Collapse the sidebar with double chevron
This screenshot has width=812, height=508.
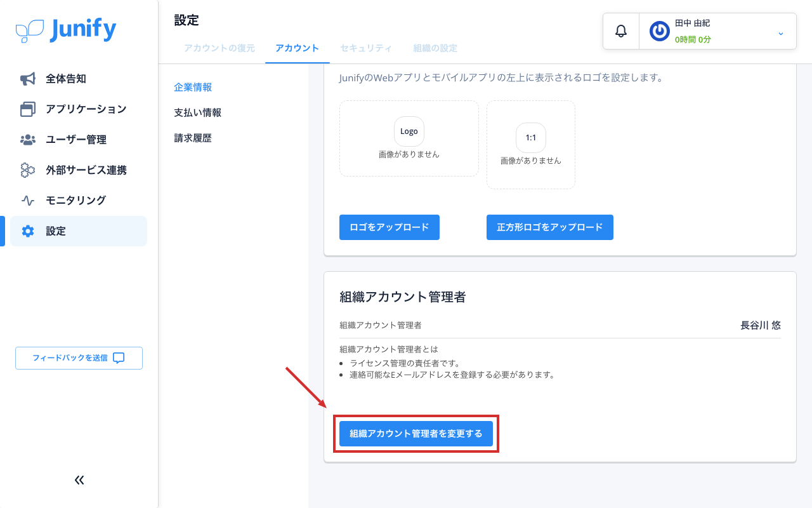(x=79, y=480)
